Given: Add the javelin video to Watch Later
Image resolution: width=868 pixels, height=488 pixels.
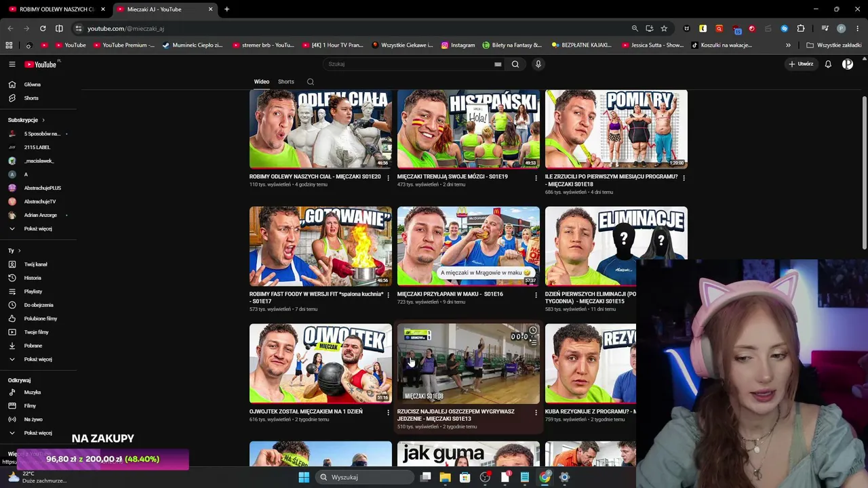Looking at the screenshot, I should click(533, 331).
